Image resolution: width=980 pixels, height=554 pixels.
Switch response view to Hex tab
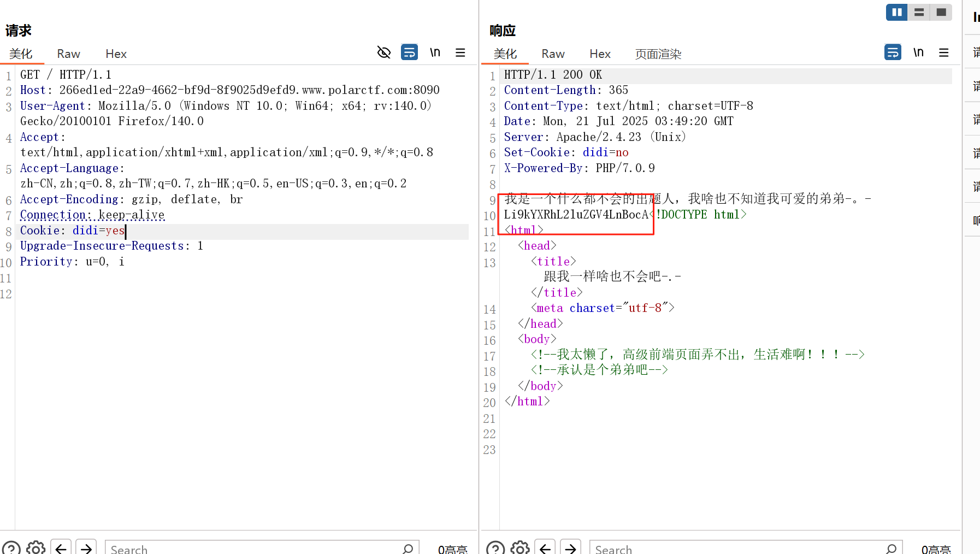[600, 54]
